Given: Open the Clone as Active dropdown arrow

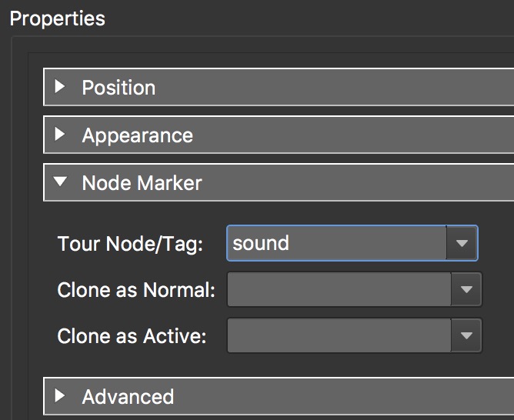Looking at the screenshot, I should 466,336.
